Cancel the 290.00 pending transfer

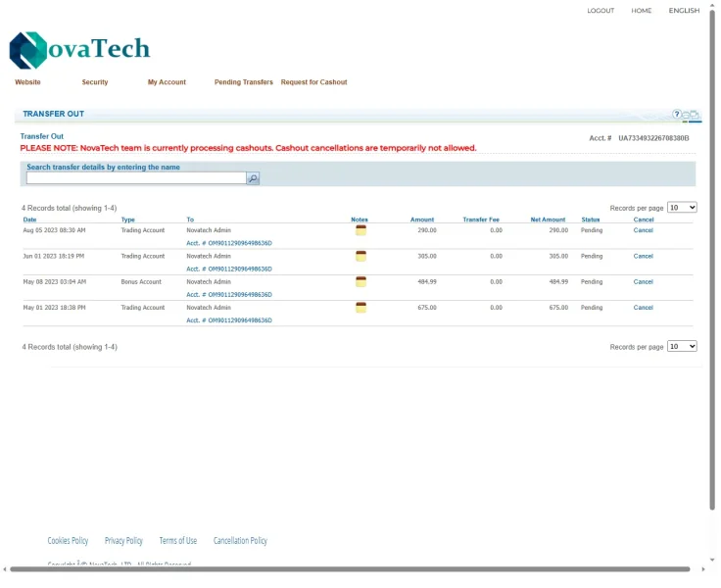click(643, 230)
